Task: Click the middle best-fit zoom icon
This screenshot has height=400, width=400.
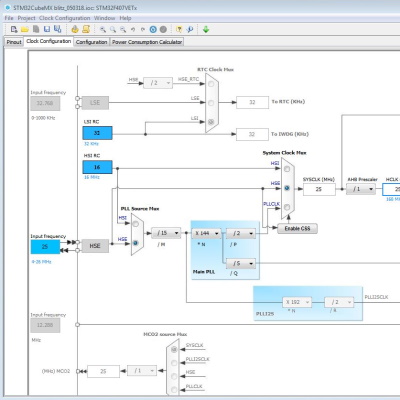Action: (113, 30)
